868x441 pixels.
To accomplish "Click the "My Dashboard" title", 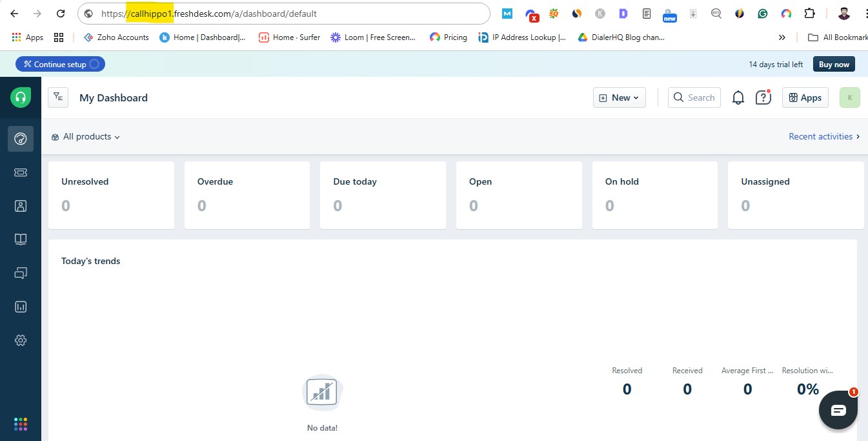I will pyautogui.click(x=114, y=97).
